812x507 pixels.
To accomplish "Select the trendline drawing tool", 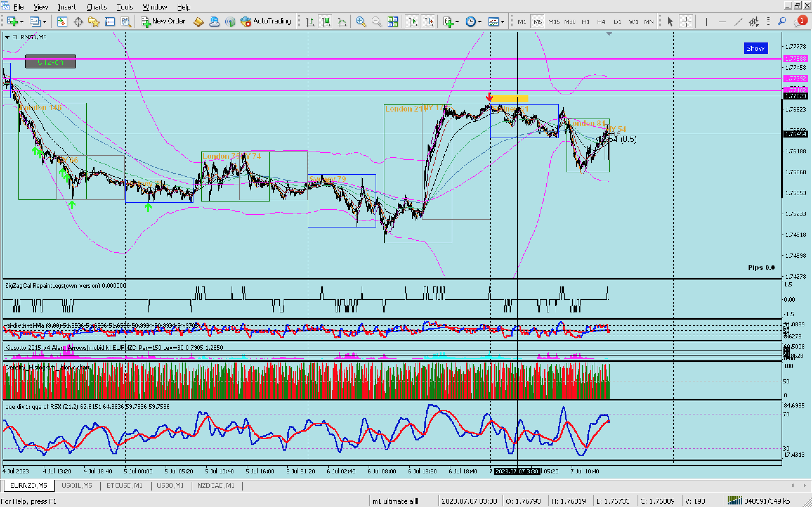I will point(738,22).
